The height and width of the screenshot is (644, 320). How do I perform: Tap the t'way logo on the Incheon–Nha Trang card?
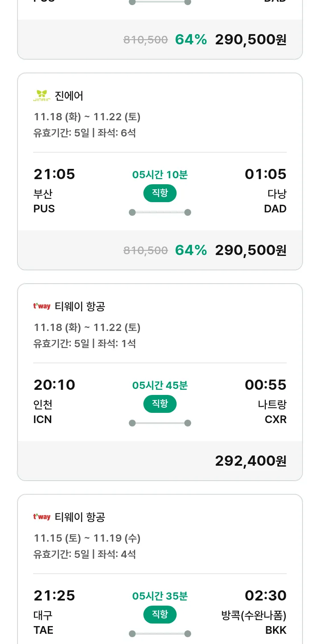coord(42,306)
